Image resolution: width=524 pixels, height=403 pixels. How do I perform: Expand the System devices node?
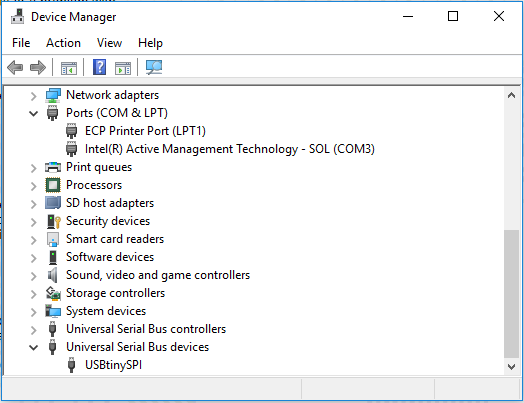click(x=33, y=312)
